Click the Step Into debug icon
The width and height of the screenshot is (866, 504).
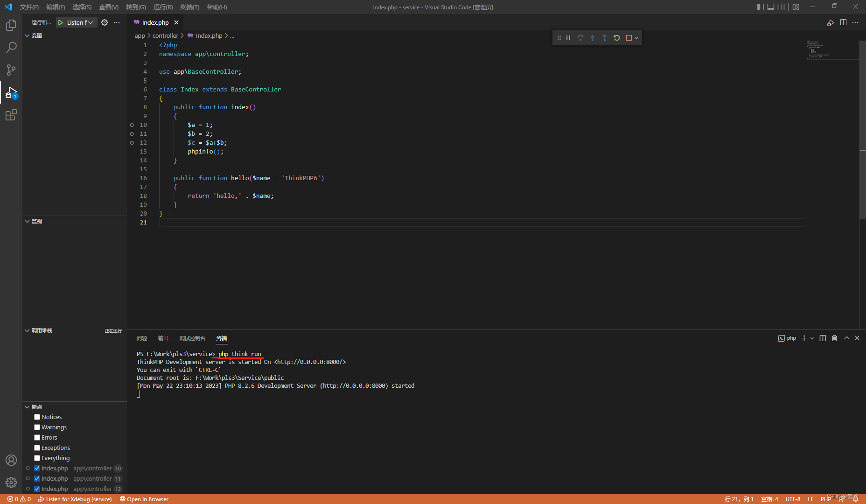coord(593,38)
